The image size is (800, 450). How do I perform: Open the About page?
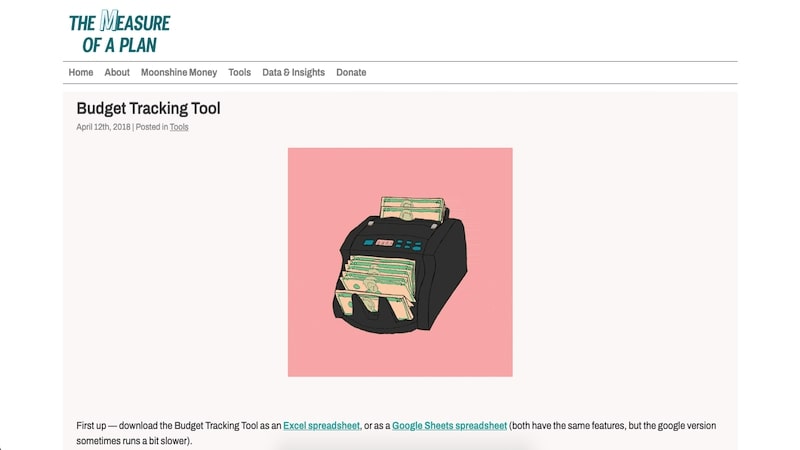tap(117, 72)
